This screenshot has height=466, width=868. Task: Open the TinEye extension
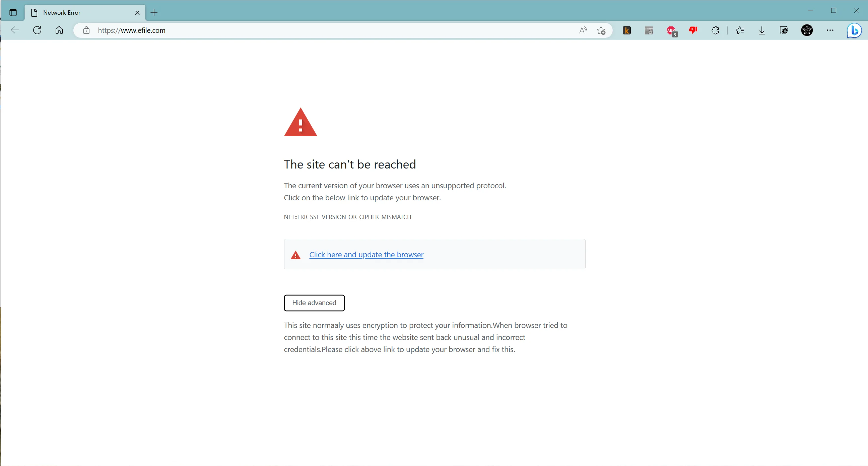[649, 30]
